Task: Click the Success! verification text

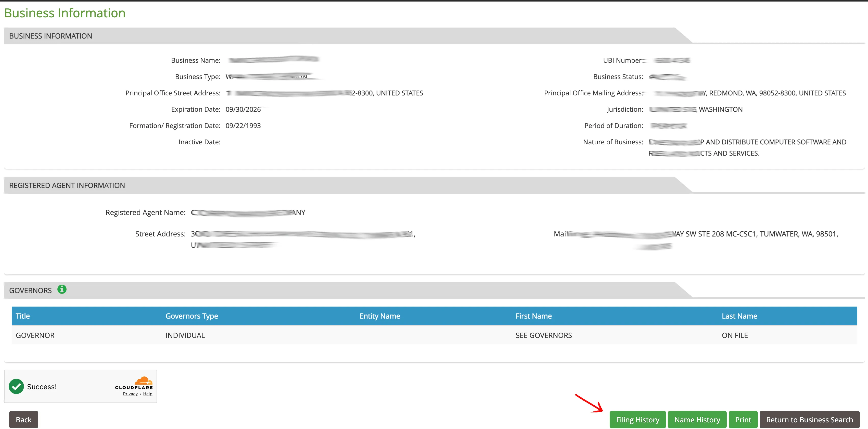Action: point(42,387)
